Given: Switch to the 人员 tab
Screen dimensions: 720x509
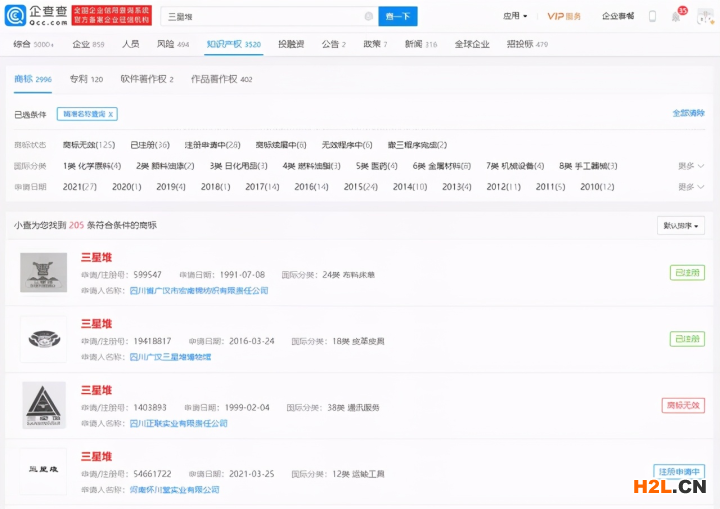Looking at the screenshot, I should (x=130, y=44).
